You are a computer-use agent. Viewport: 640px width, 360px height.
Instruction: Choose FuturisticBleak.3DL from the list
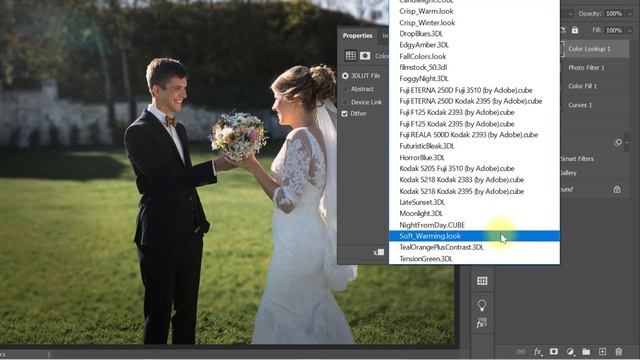point(474,146)
